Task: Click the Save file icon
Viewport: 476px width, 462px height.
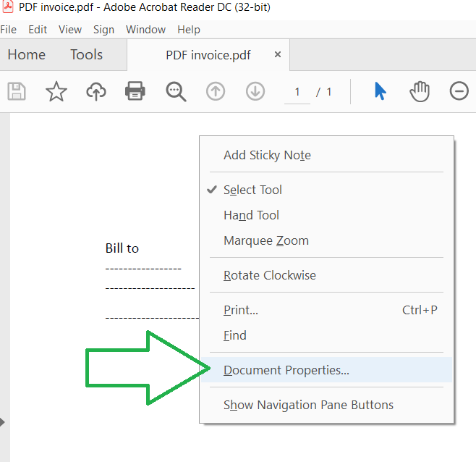Action: click(x=17, y=91)
